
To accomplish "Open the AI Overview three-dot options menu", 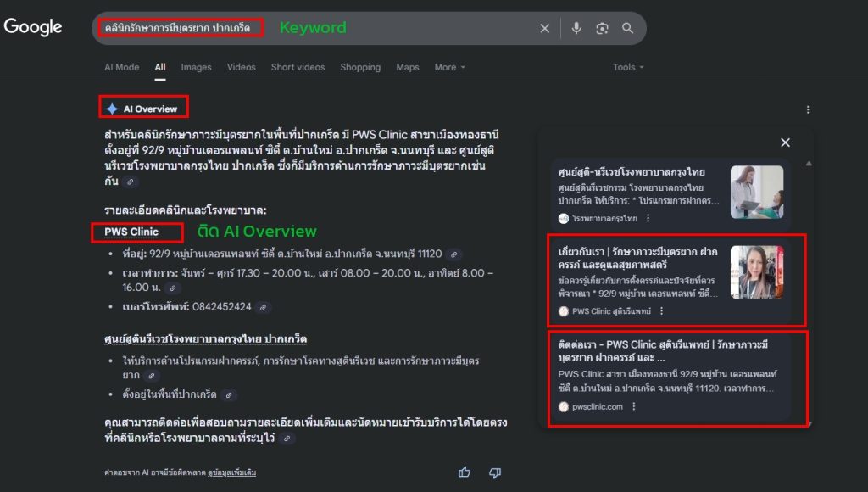I will coord(808,109).
